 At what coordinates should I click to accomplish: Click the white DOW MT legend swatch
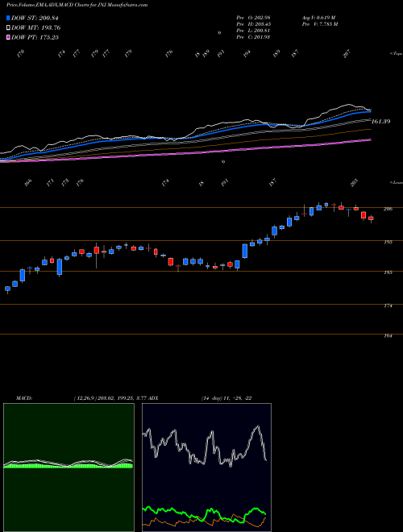[8, 27]
